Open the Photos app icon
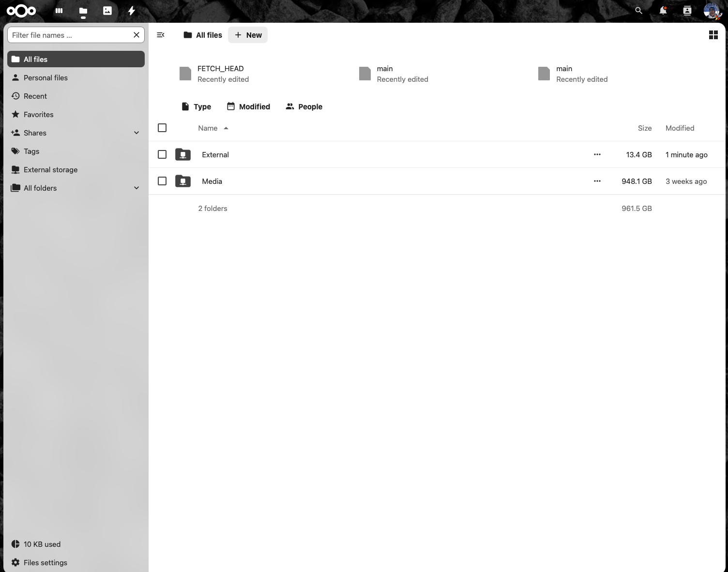The image size is (728, 572). (107, 11)
